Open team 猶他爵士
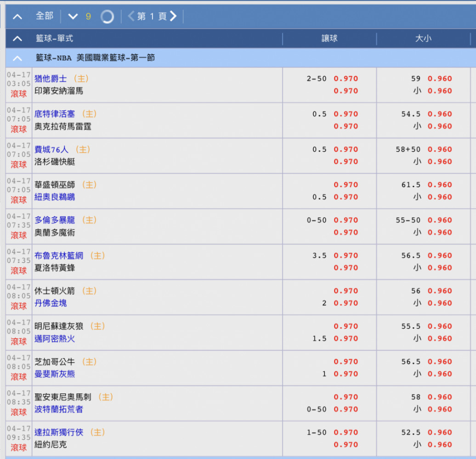476x459 pixels. pyautogui.click(x=51, y=79)
